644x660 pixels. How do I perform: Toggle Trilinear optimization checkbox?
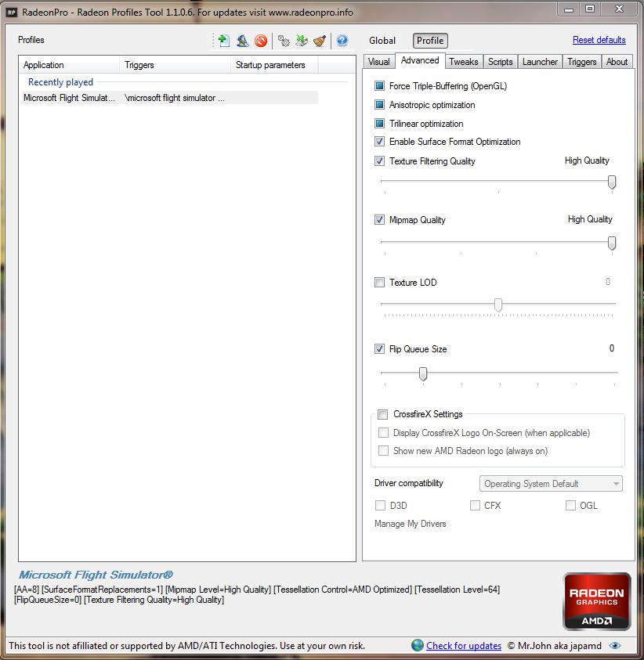[x=379, y=124]
